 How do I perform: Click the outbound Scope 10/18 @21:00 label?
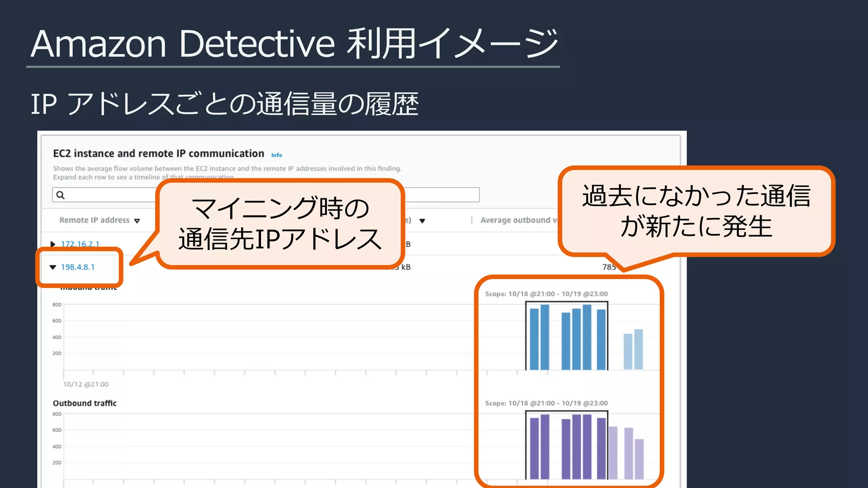tap(546, 403)
